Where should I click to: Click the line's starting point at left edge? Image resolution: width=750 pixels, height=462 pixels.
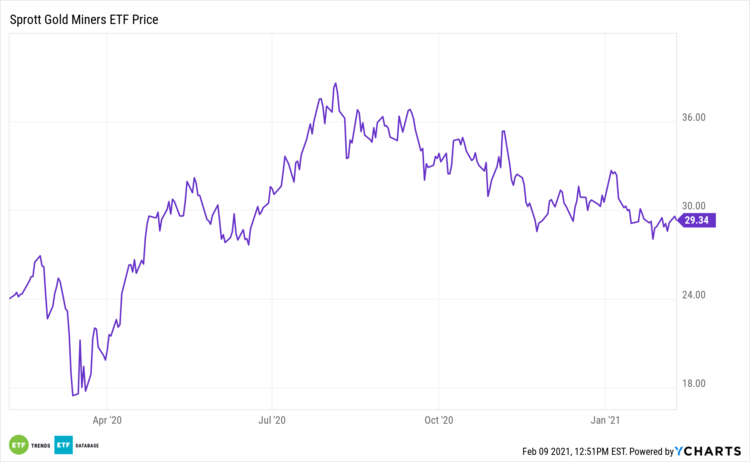coord(10,298)
